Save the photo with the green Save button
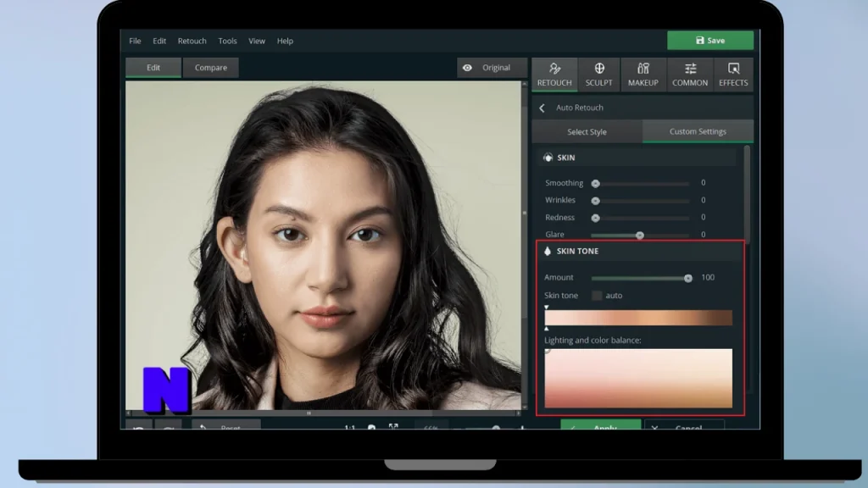 (710, 41)
